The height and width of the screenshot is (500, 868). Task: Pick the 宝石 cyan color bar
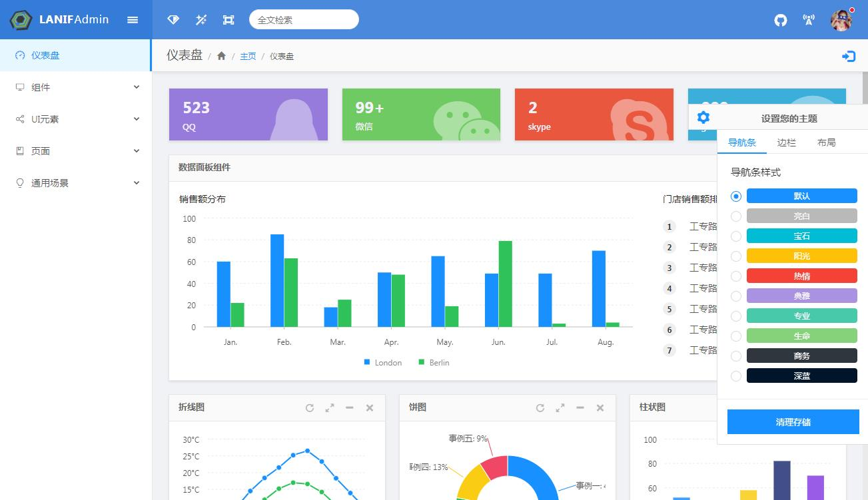(802, 236)
